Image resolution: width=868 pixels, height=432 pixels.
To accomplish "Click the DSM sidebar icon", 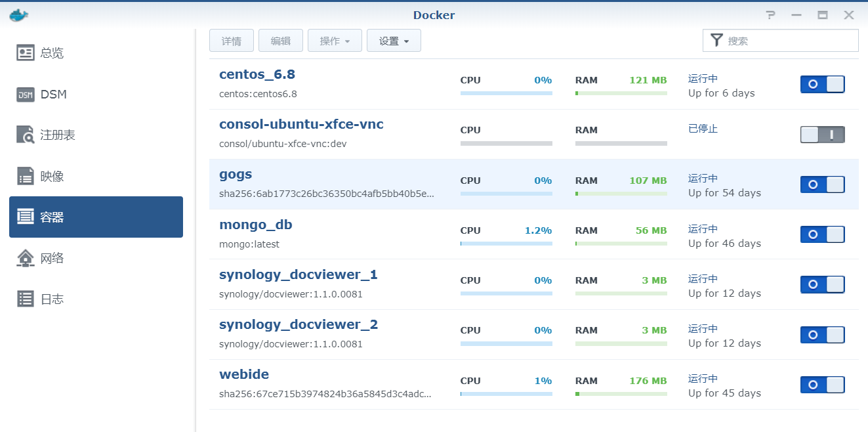I will tap(26, 95).
